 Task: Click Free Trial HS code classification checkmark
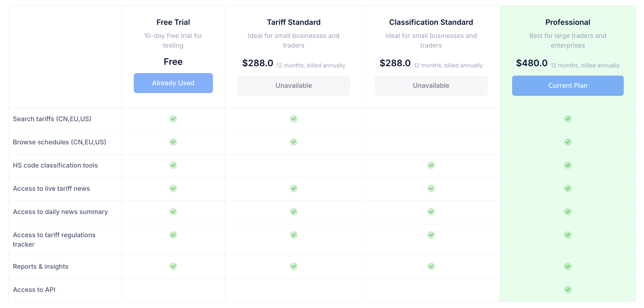(173, 165)
